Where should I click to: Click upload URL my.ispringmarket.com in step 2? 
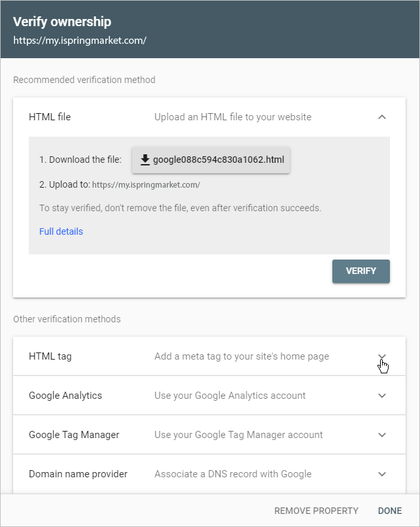click(x=146, y=185)
